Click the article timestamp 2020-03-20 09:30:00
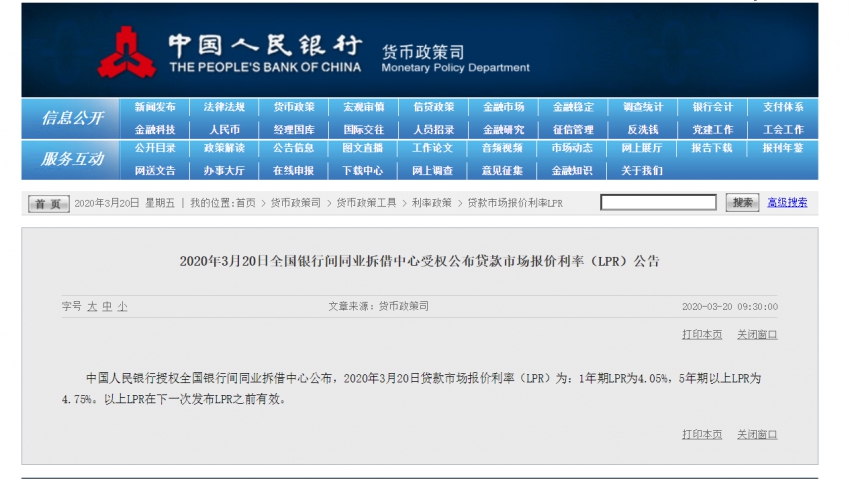The height and width of the screenshot is (479, 850). tap(730, 307)
